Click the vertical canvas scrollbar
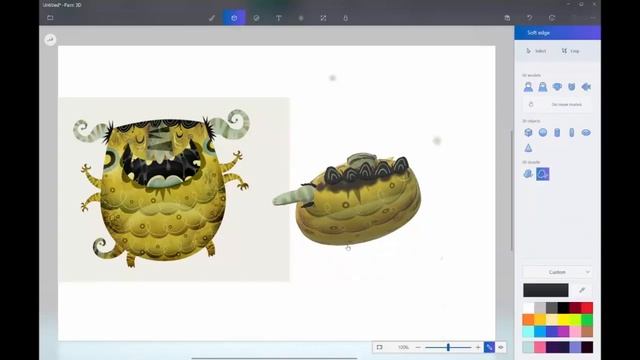 [512, 190]
